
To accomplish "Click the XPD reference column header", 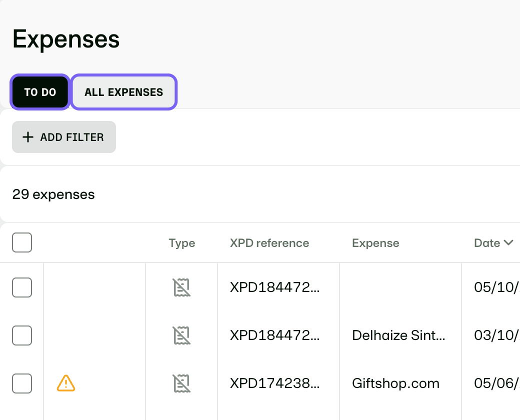I will click(x=269, y=243).
